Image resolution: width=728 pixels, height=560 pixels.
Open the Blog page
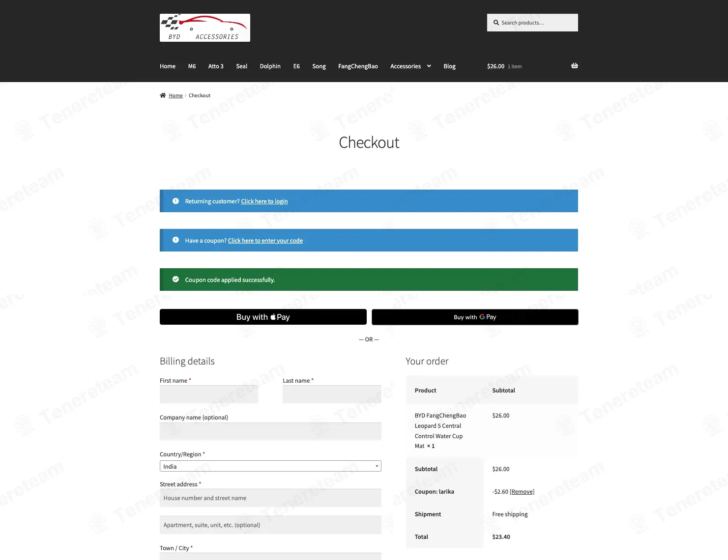point(449,66)
